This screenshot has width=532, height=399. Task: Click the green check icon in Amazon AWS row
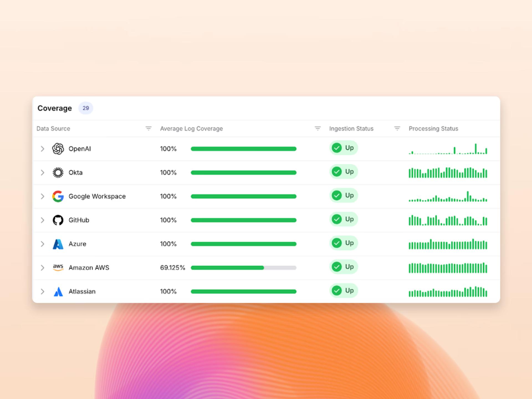click(x=337, y=267)
